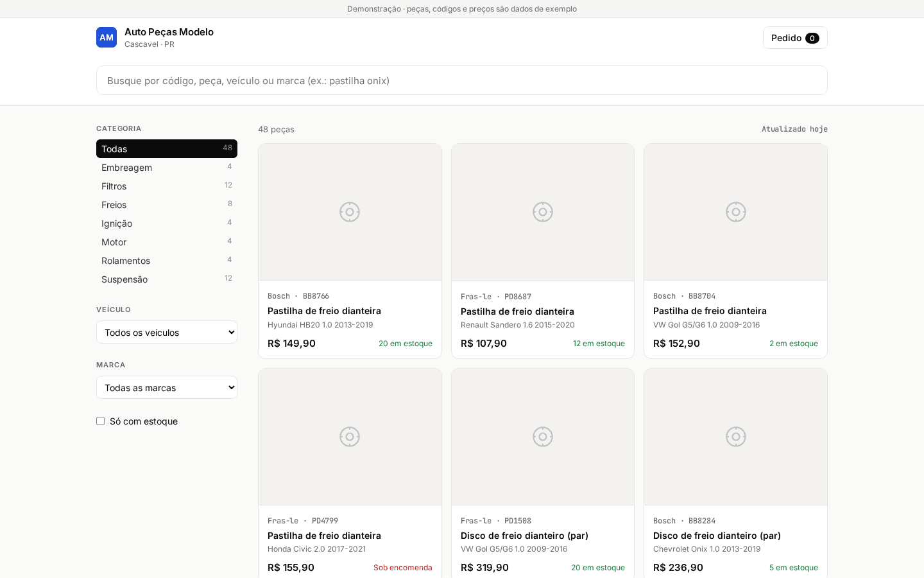Open Pastilha de freio dianteira for Hyundai HB20
Viewport: 924px width, 578px height.
click(324, 311)
